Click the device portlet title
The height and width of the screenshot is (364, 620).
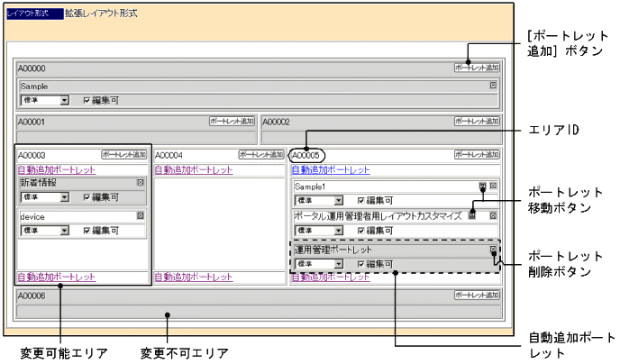[32, 216]
